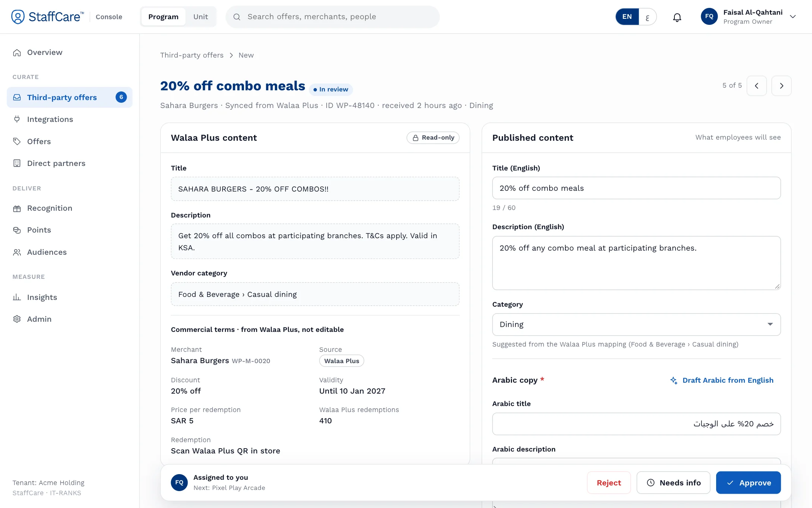Click the Needs info button

coord(673,482)
